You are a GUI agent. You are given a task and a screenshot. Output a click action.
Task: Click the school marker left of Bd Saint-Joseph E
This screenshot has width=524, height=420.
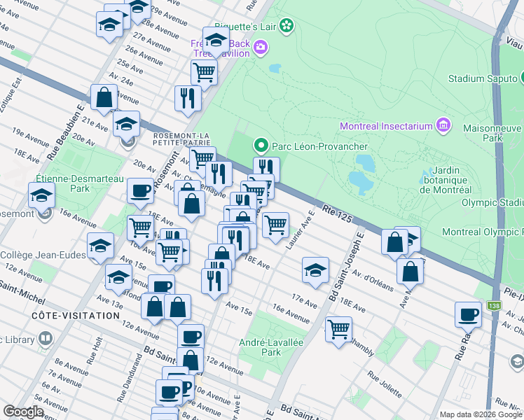tap(315, 270)
